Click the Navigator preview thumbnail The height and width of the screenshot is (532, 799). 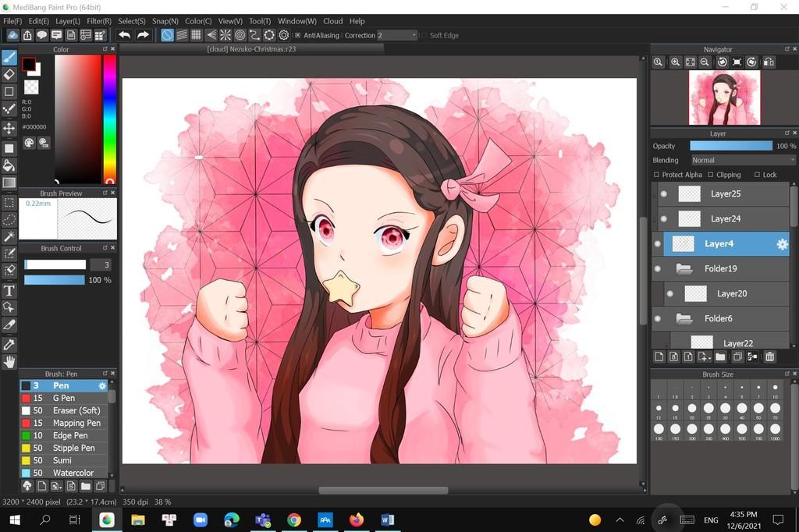point(724,98)
